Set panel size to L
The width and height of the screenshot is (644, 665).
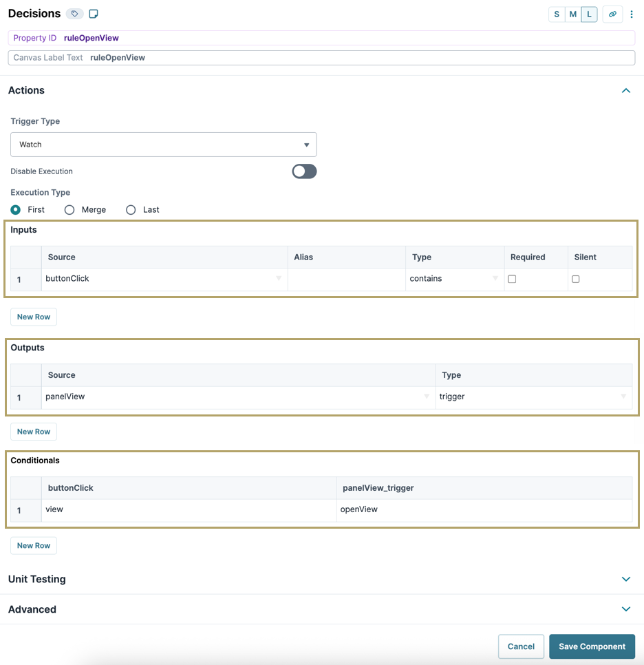[x=589, y=14]
